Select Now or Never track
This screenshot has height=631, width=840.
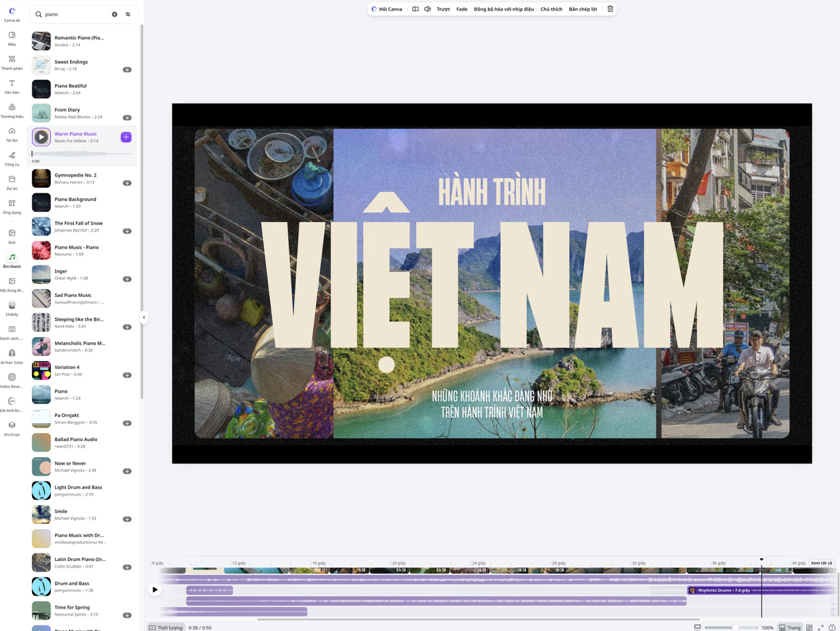[x=81, y=466]
